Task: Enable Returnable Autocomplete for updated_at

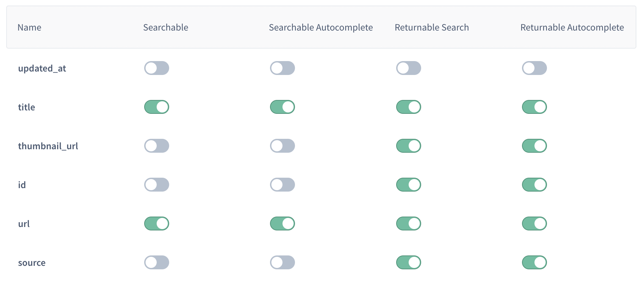Action: click(x=534, y=68)
